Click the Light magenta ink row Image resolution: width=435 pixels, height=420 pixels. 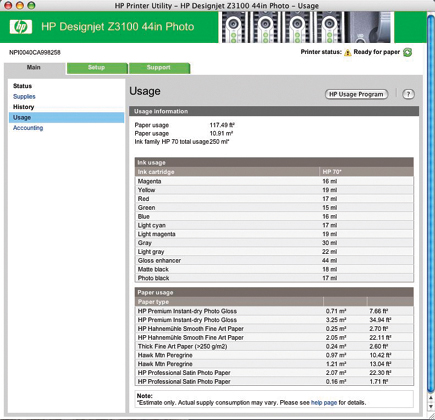point(274,234)
